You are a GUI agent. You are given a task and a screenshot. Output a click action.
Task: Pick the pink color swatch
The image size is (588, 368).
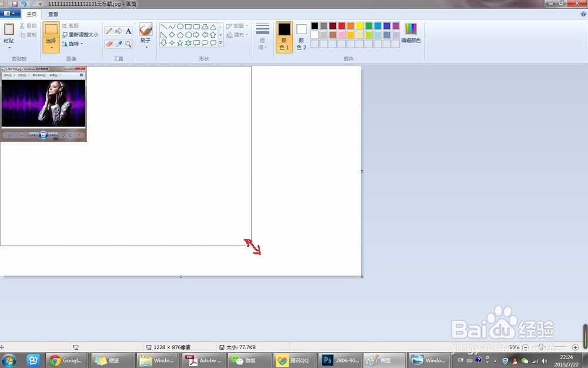(342, 35)
